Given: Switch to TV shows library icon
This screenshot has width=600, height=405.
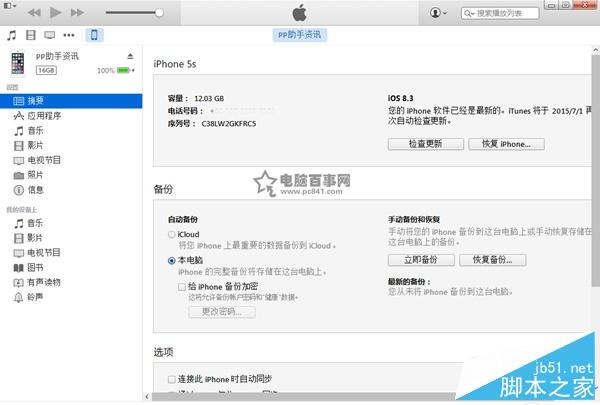Looking at the screenshot, I should coord(49,35).
